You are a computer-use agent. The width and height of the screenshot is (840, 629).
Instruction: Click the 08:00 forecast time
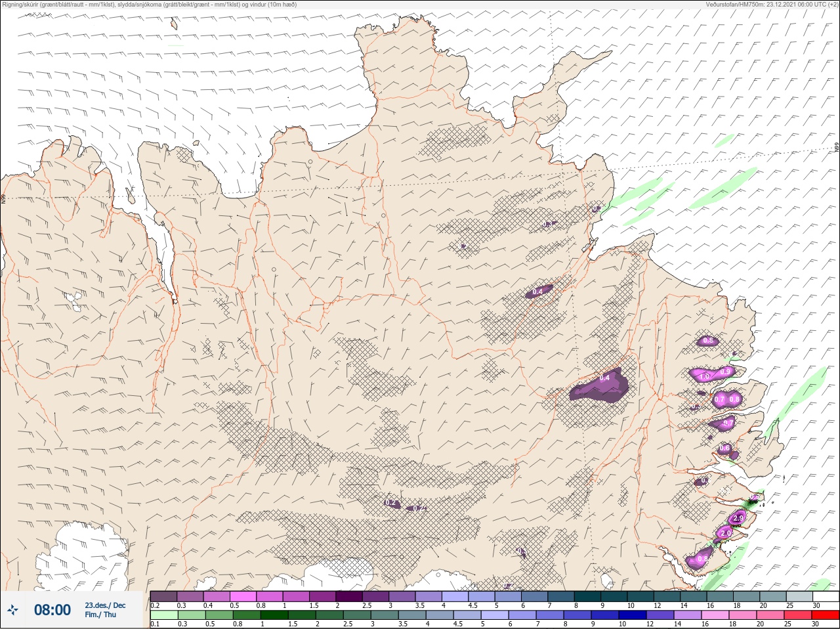[x=52, y=610]
